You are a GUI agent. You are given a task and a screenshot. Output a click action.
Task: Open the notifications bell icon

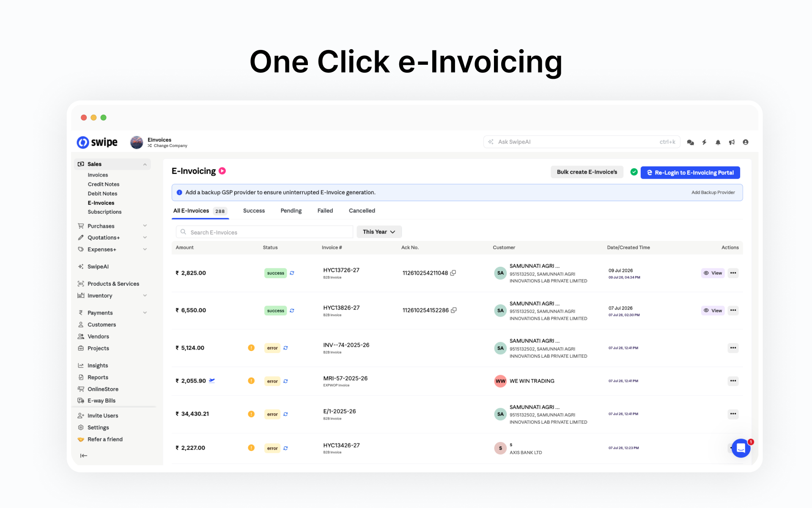(x=718, y=142)
